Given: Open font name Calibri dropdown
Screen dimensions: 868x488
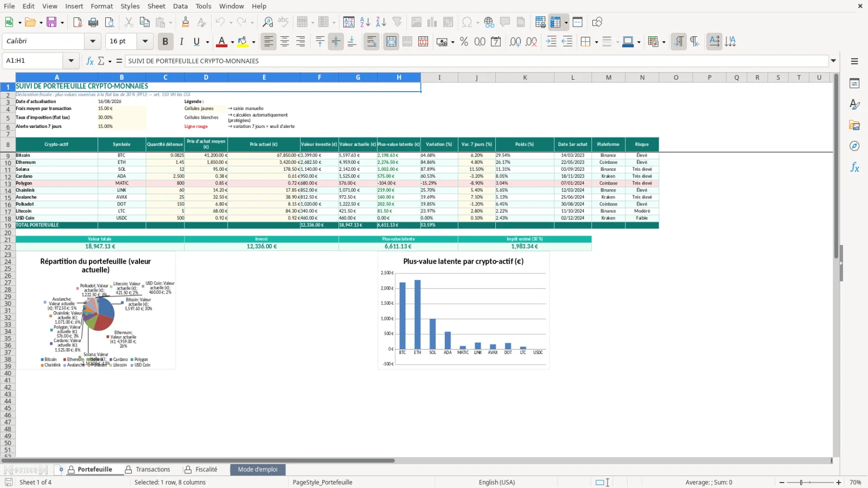Looking at the screenshot, I should pyautogui.click(x=93, y=41).
